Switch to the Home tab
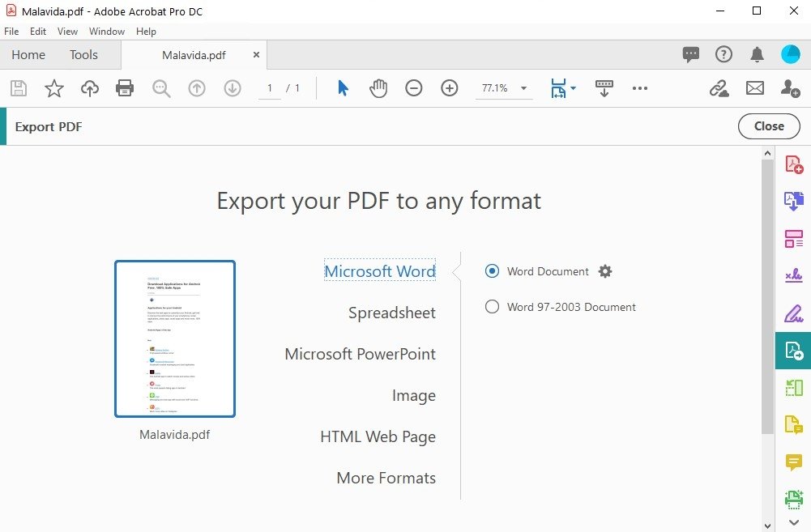Viewport: 811px width, 532px height. coord(28,54)
